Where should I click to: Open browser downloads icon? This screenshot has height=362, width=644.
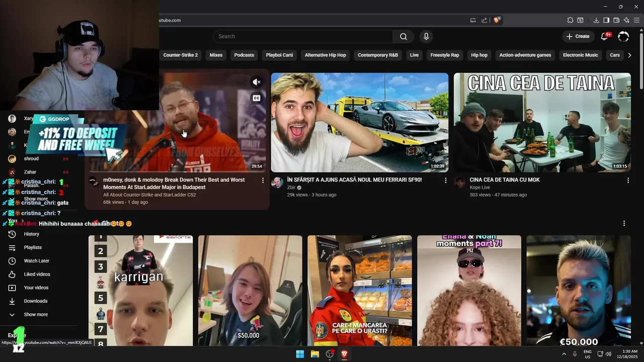click(x=596, y=20)
